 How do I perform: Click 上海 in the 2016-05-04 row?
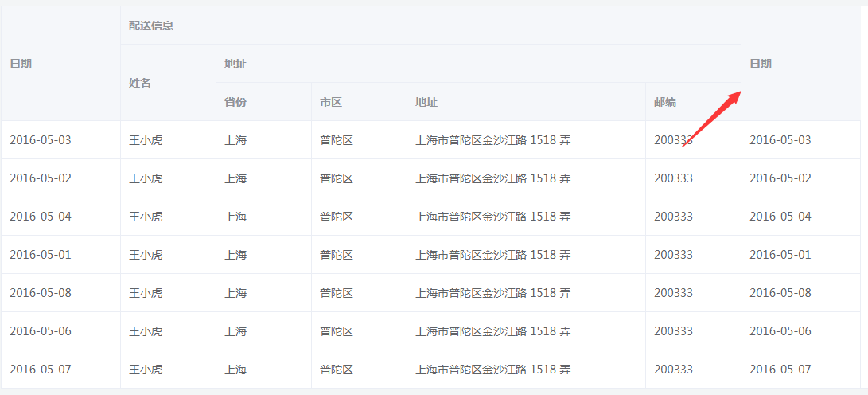235,217
